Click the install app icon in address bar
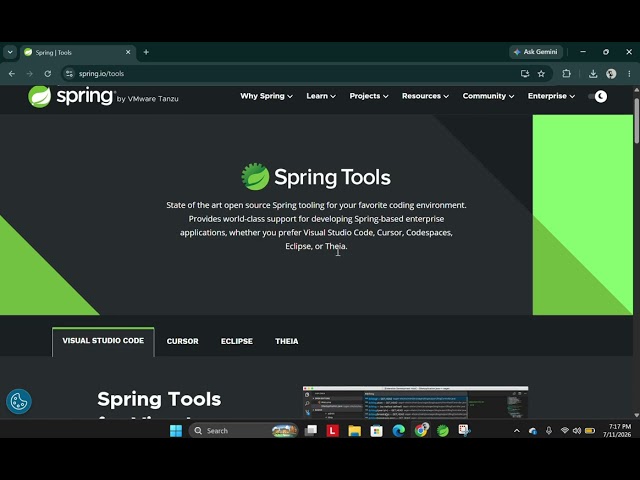 point(525,74)
